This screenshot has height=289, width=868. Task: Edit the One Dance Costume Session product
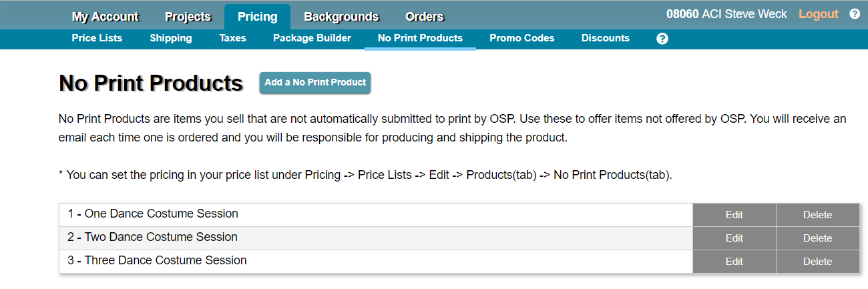tap(734, 215)
